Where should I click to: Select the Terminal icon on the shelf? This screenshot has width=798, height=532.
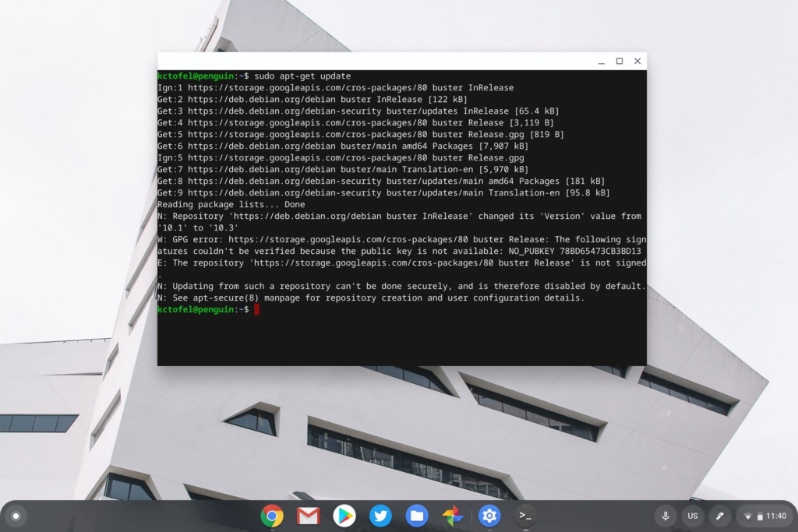[525, 516]
